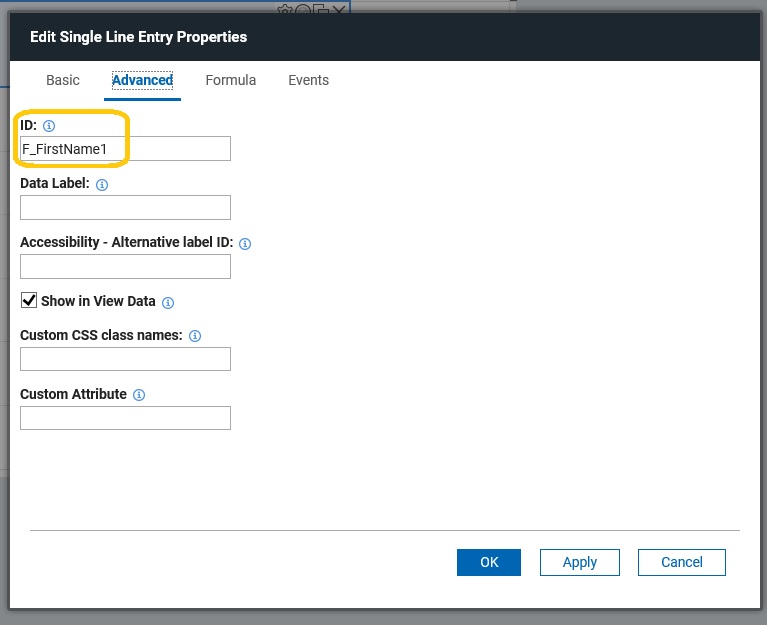
Task: Click the Custom CSS class names info icon
Action: tap(195, 336)
